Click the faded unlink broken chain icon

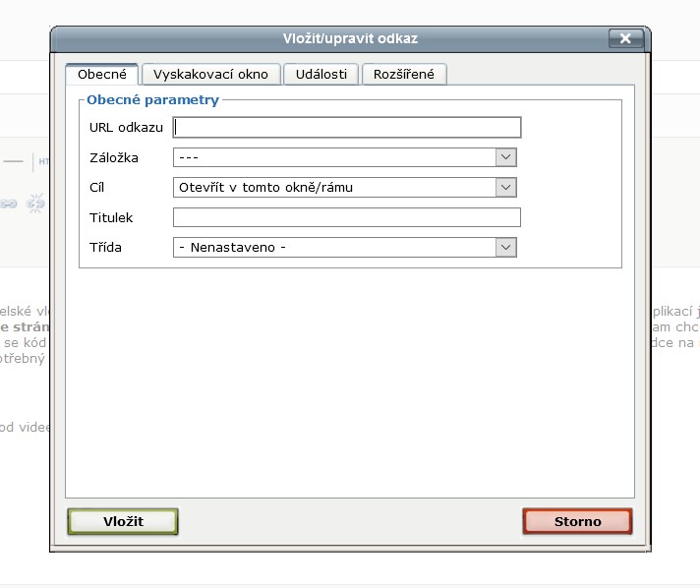(x=36, y=204)
